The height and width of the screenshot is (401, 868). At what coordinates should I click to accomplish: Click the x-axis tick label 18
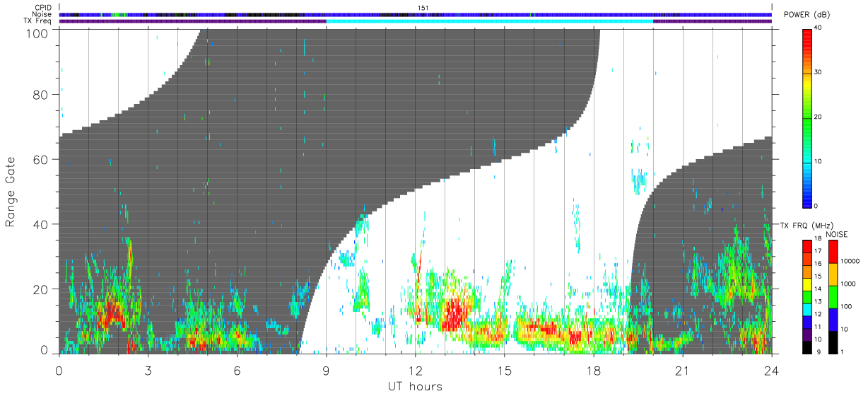593,371
